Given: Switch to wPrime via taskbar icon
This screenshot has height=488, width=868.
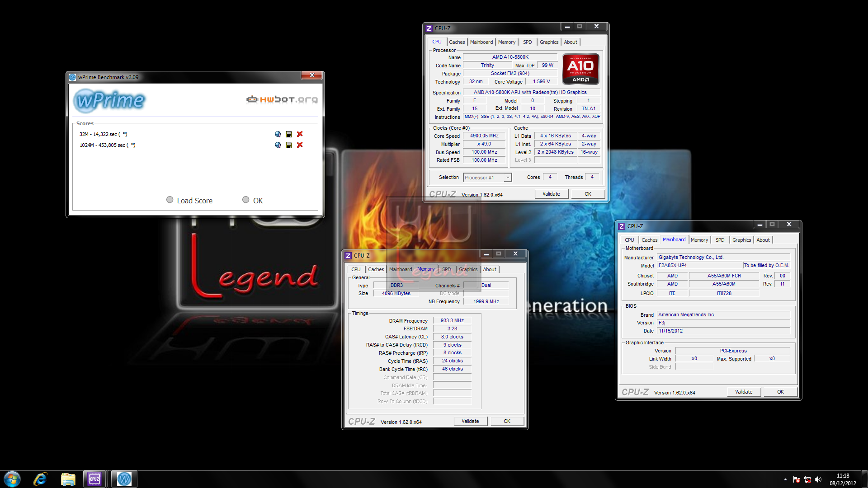Looking at the screenshot, I should point(124,479).
